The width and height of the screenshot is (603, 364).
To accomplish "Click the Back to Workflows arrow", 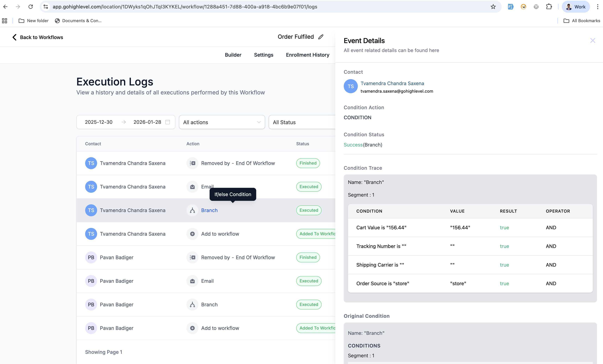I will point(14,37).
